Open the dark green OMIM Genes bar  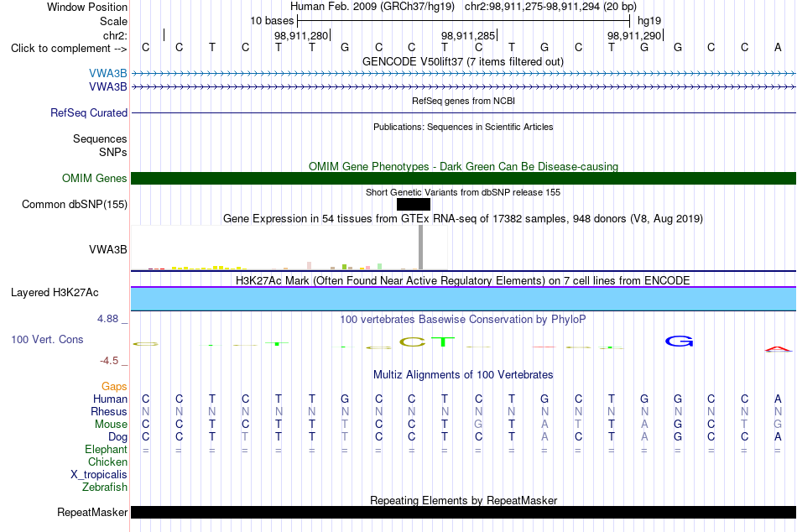(463, 178)
